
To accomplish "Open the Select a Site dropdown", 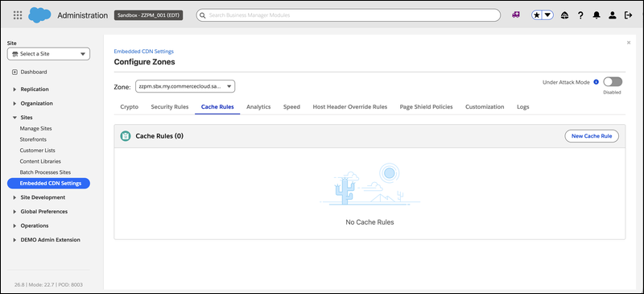I will [x=48, y=54].
